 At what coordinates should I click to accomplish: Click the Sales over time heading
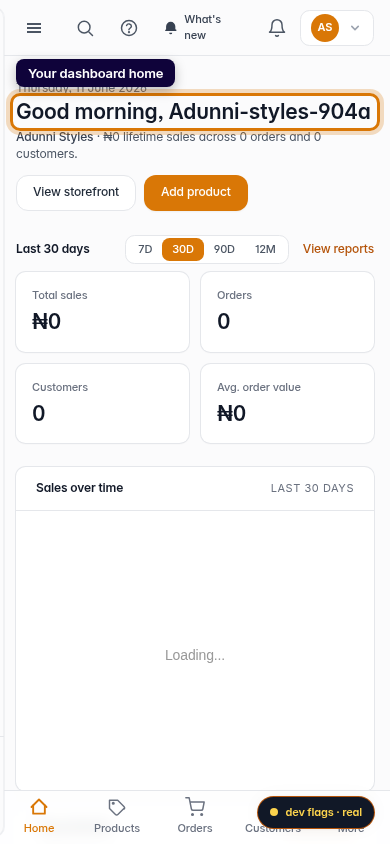(x=80, y=488)
